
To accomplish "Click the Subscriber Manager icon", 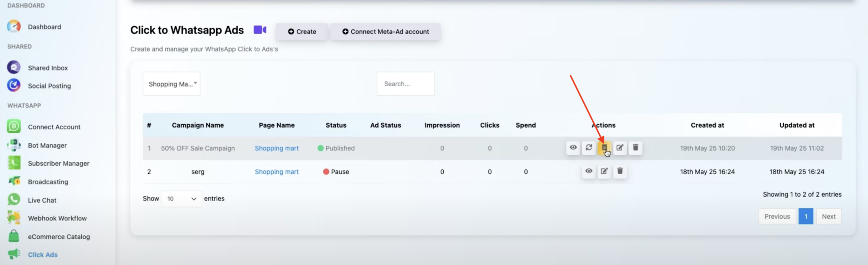I will click(14, 163).
